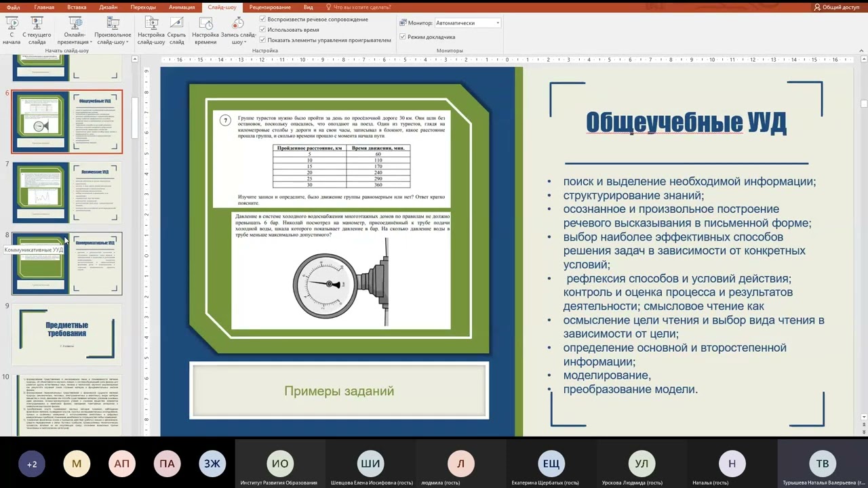Image resolution: width=868 pixels, height=488 pixels.
Task: Click Custom slide show icon
Action: click(x=113, y=23)
